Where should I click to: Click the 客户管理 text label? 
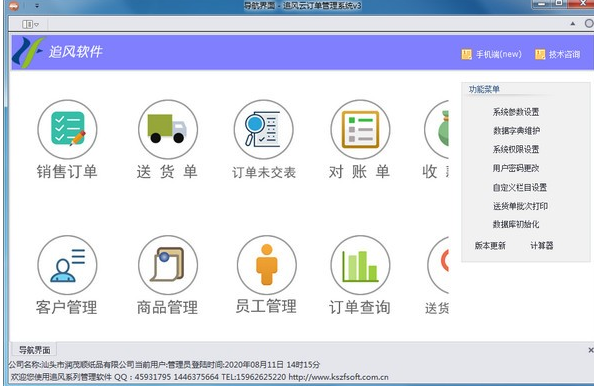tap(67, 307)
